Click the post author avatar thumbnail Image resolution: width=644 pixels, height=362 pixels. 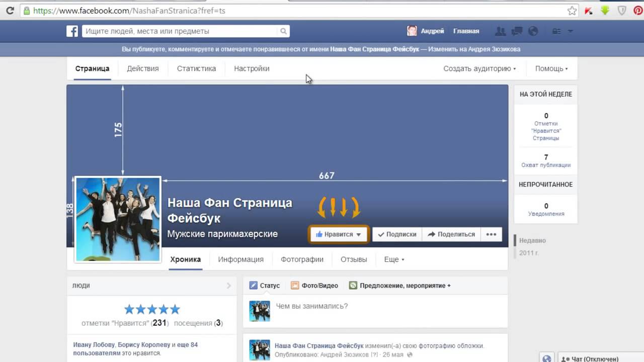[260, 350]
